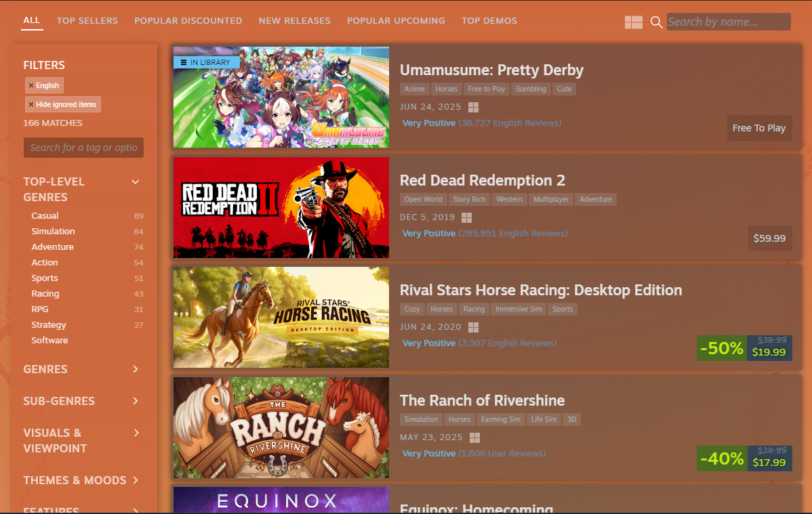This screenshot has height=514, width=812.
Task: Click the Anime tag on Umamusume
Action: [x=414, y=89]
